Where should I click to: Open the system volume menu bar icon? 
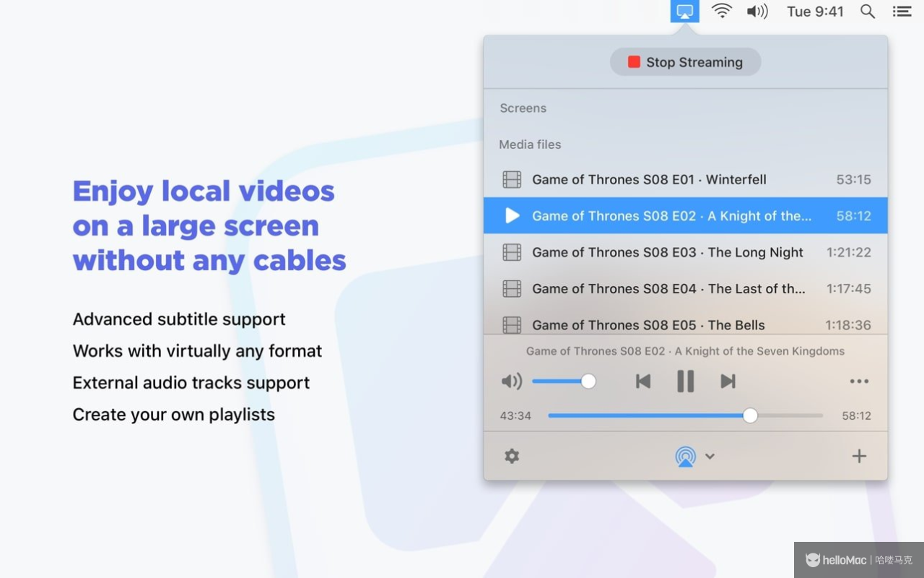[757, 11]
